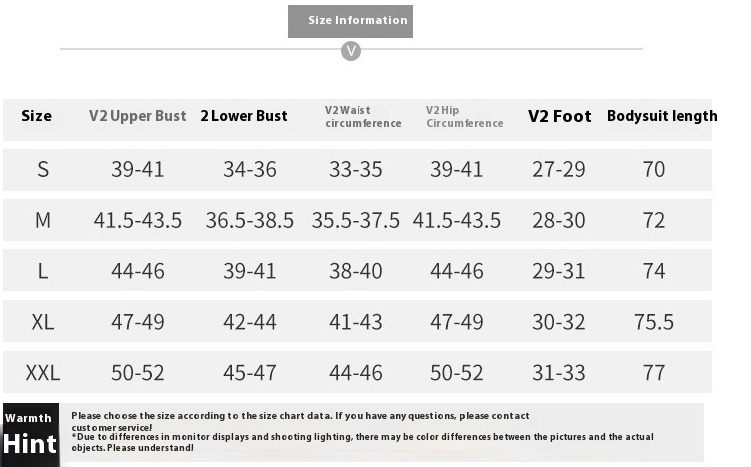Pick the XXL size row label
This screenshot has height=467, width=751.
[x=43, y=373]
